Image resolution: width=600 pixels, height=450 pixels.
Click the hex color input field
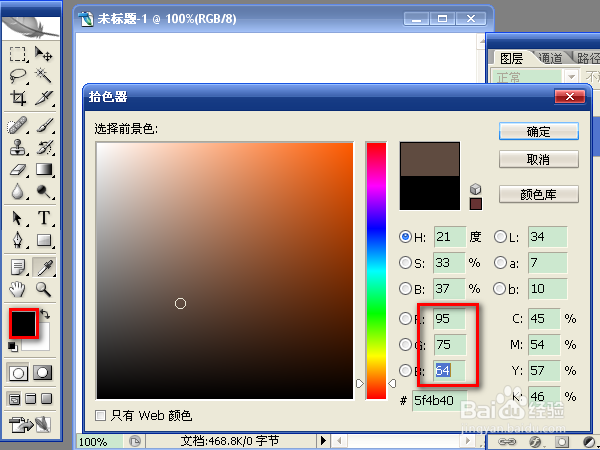pos(439,400)
